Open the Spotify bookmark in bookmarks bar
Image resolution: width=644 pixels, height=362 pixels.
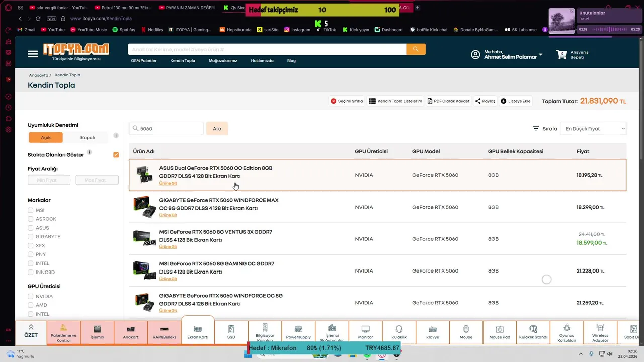point(124,30)
